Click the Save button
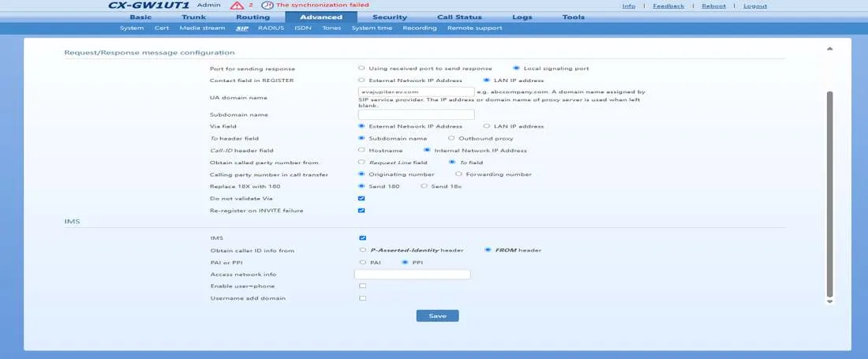The height and width of the screenshot is (359, 868). coord(437,316)
